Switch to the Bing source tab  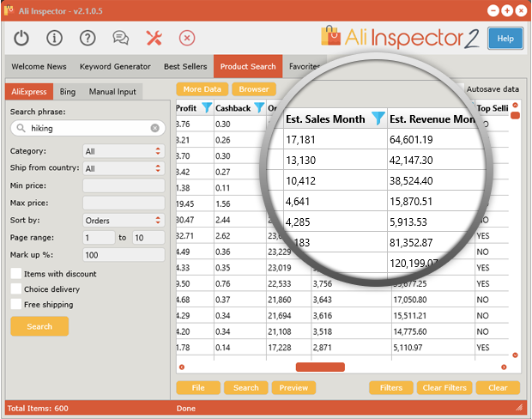[68, 92]
